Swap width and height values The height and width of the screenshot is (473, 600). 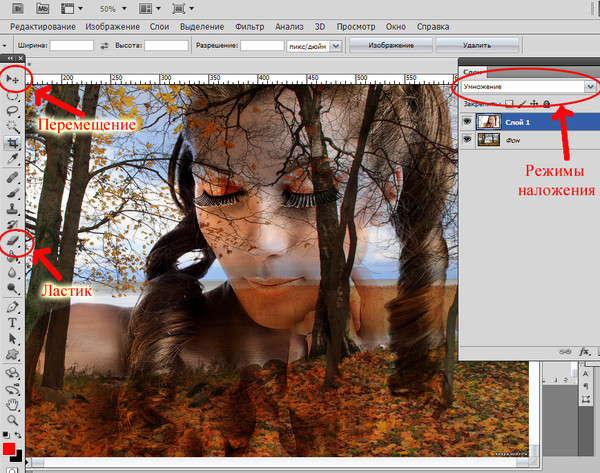pos(104,46)
